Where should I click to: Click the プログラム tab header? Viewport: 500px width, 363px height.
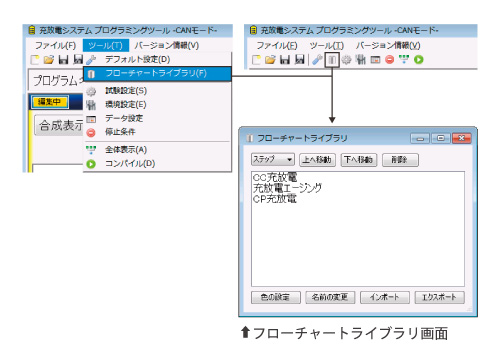click(x=56, y=80)
